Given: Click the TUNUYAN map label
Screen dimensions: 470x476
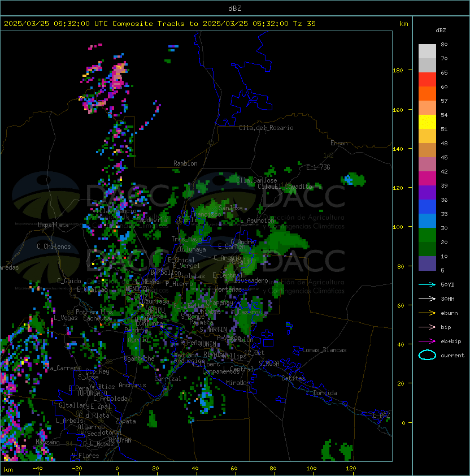Looking at the screenshot, I should pyautogui.click(x=120, y=440).
